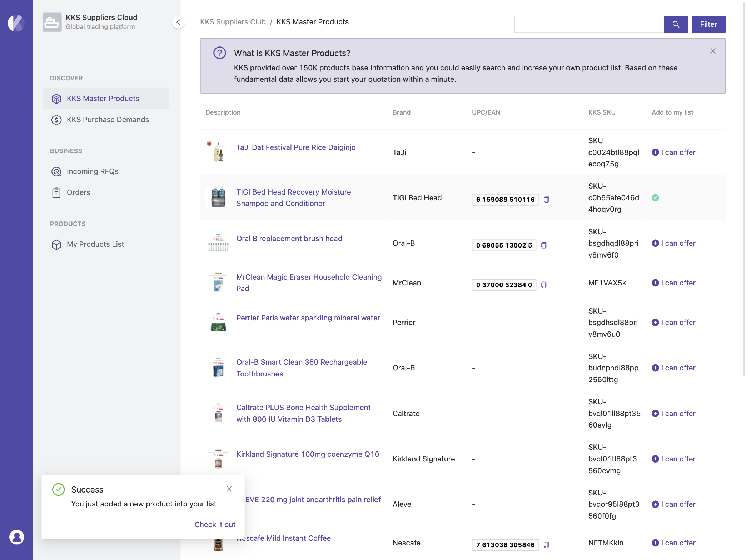Click I can offer for Caltrate

pos(673,414)
